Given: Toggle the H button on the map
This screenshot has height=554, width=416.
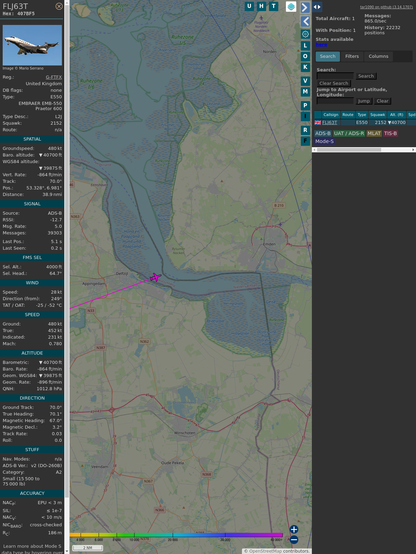Looking at the screenshot, I should point(261,6).
